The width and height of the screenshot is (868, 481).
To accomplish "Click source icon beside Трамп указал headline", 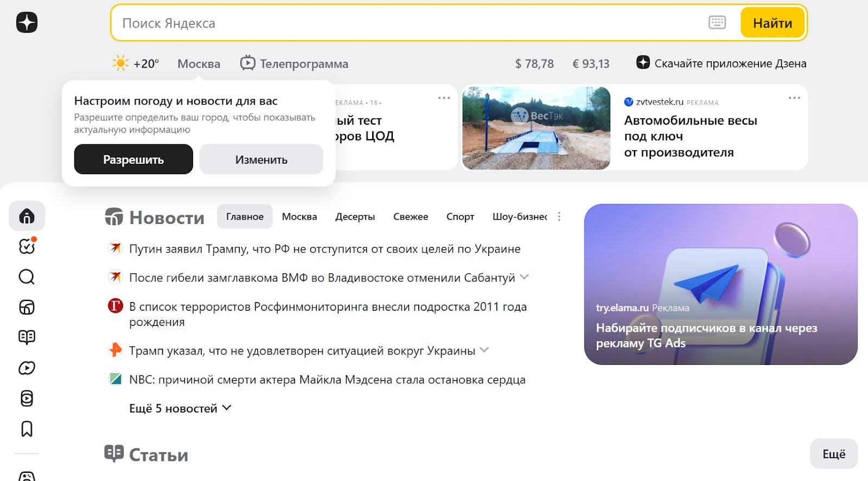I will (x=115, y=350).
